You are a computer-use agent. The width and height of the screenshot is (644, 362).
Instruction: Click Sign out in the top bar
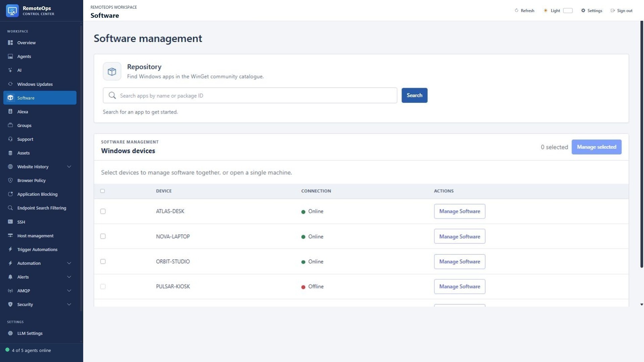pyautogui.click(x=622, y=11)
